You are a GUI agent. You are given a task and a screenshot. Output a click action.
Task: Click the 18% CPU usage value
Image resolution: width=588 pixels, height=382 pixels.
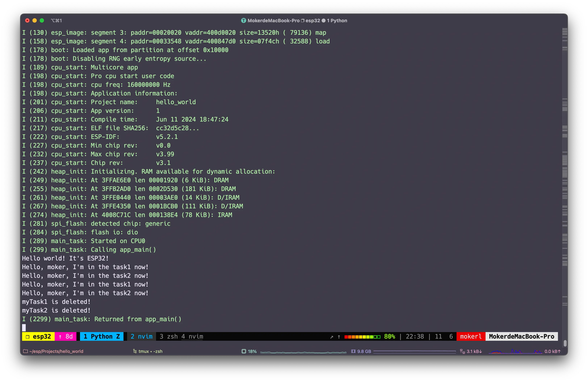point(252,351)
